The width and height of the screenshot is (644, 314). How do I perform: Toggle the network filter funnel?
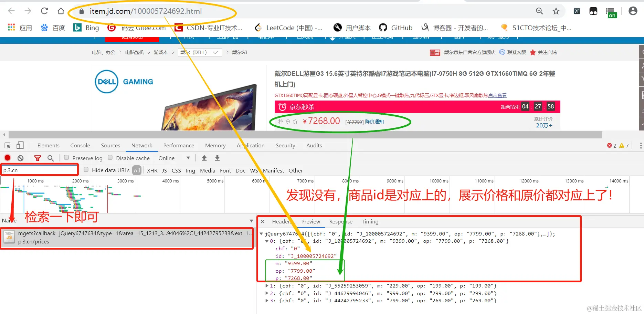pyautogui.click(x=38, y=158)
